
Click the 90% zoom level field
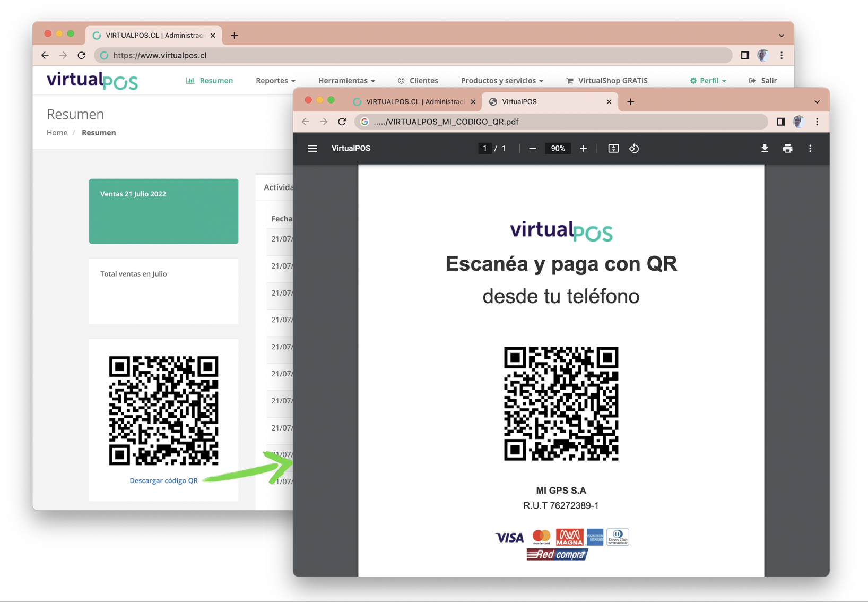(x=558, y=149)
